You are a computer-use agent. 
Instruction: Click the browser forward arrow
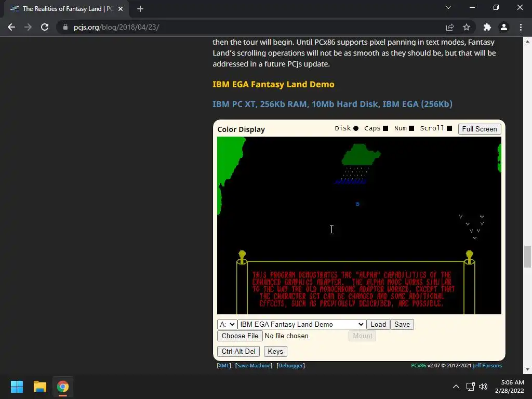point(28,27)
